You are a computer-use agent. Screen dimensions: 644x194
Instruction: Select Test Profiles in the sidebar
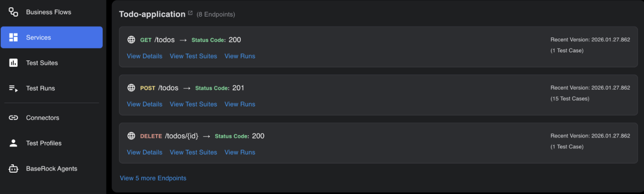(44, 143)
